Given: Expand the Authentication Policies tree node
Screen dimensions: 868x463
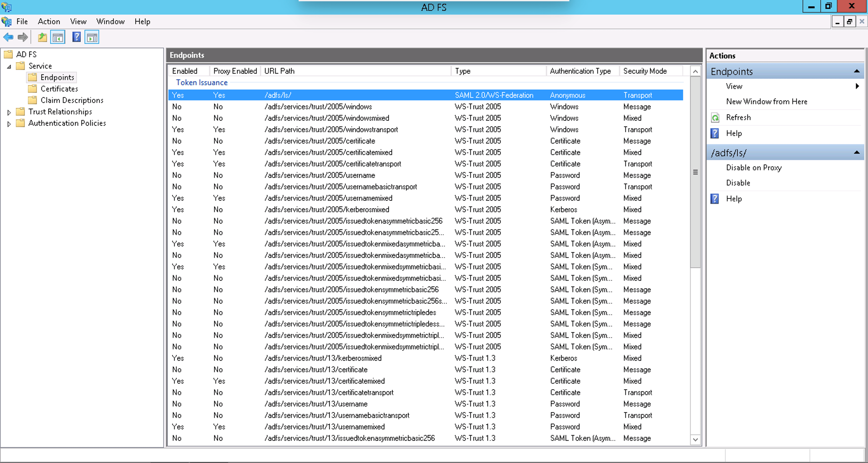Looking at the screenshot, I should point(9,124).
